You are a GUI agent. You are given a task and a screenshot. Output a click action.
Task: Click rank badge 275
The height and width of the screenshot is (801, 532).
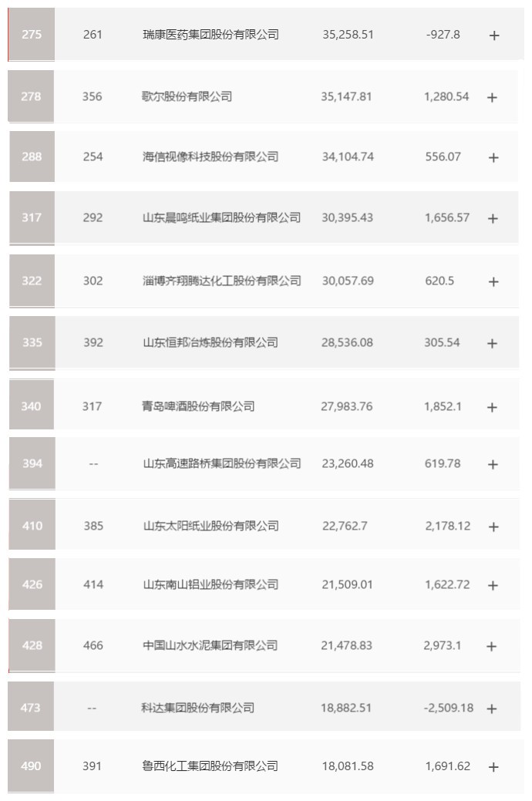32,35
